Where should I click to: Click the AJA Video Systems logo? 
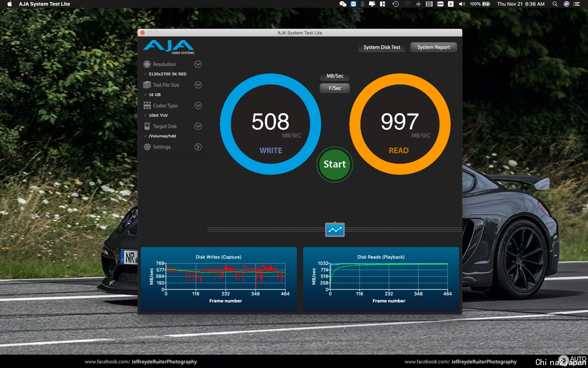168,47
